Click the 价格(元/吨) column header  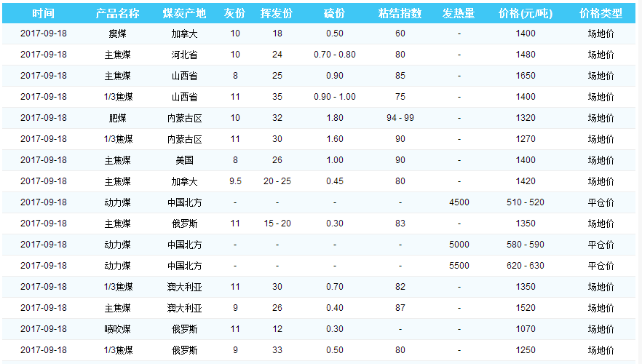[x=525, y=14]
